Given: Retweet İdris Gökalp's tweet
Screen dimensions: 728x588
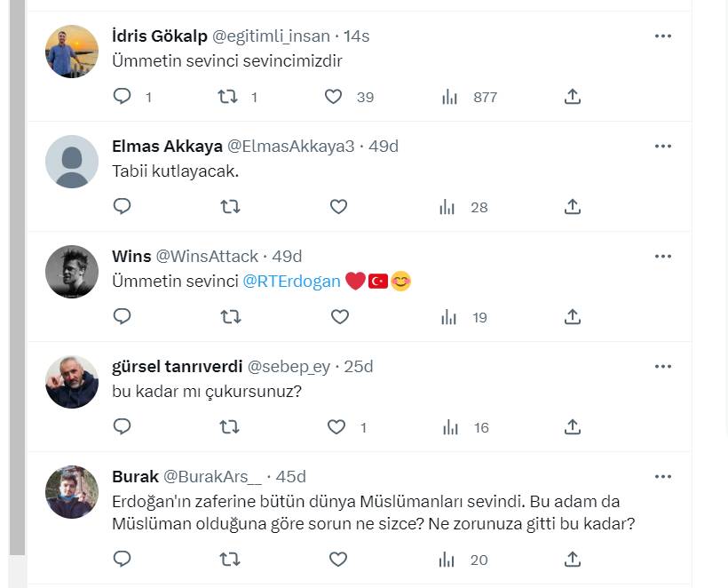Looking at the screenshot, I should (229, 97).
